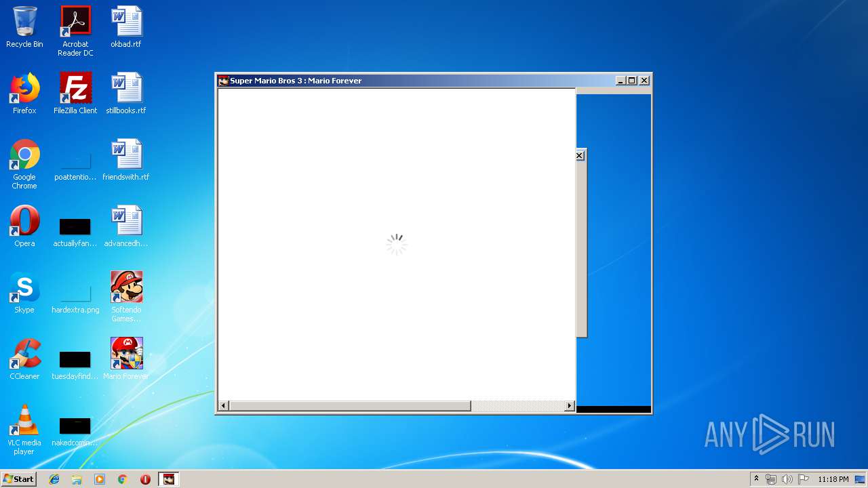Launch CCleaner desktop shortcut

[24, 359]
